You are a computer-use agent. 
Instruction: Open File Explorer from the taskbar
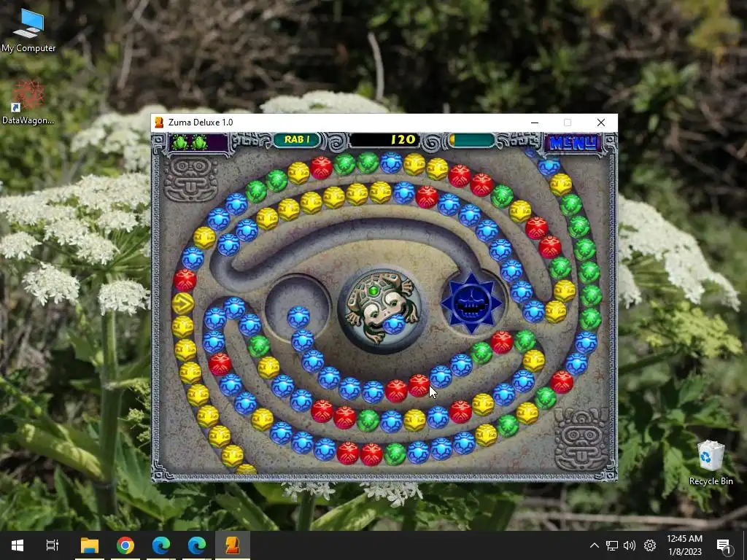coord(90,545)
